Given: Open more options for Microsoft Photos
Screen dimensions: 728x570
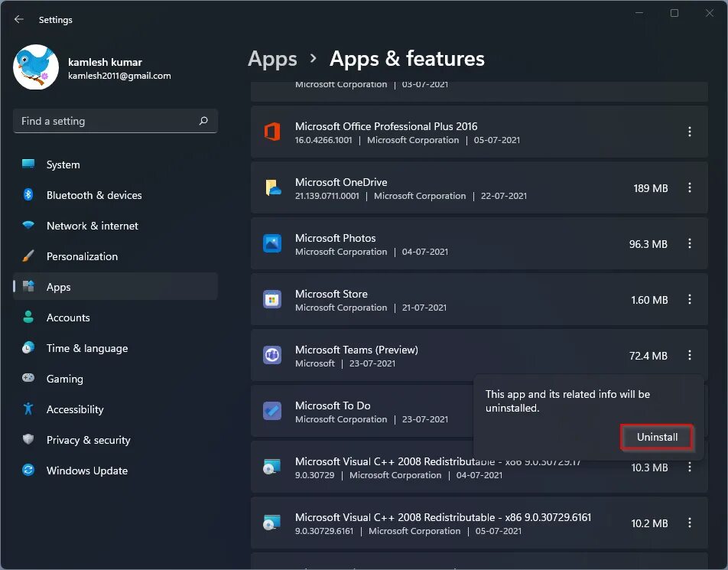Looking at the screenshot, I should [x=690, y=243].
